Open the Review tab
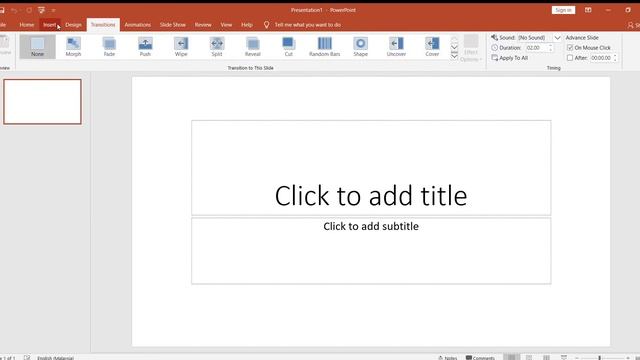The image size is (640, 360). (203, 25)
